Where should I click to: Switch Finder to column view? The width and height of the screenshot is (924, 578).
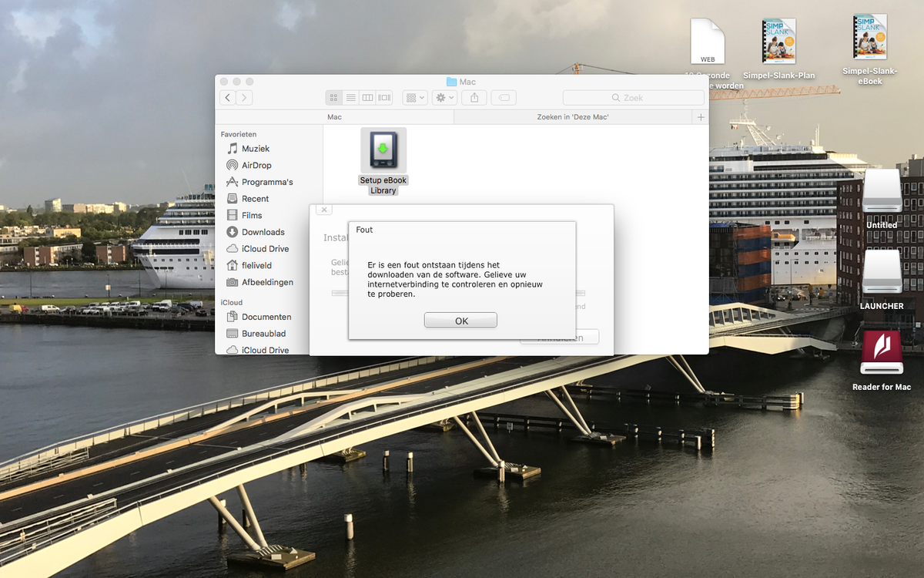pyautogui.click(x=368, y=98)
